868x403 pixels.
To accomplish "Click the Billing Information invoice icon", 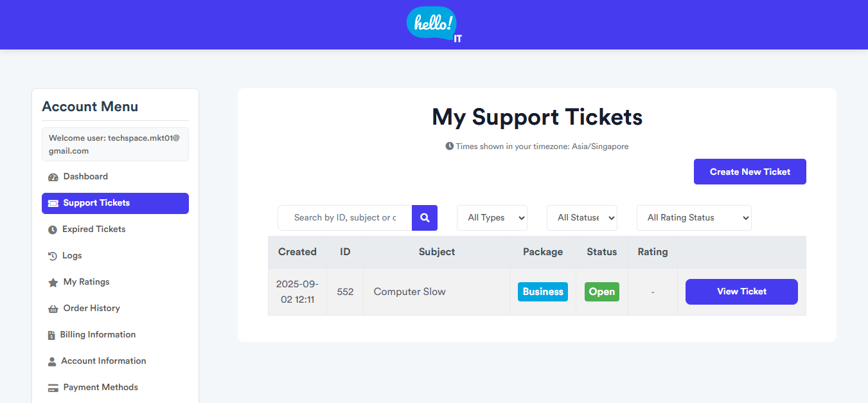I will 51,335.
